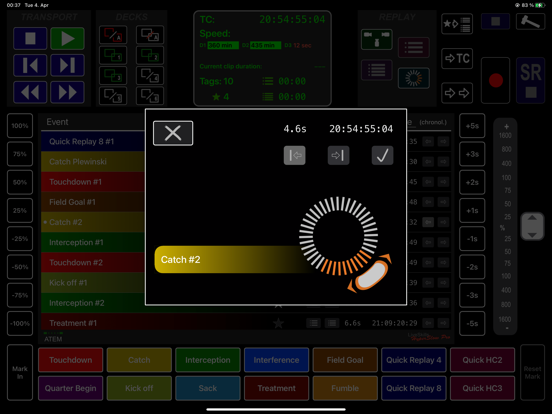Image resolution: width=552 pixels, height=414 pixels.
Task: Jump forward with +1s button
Action: click(472, 211)
